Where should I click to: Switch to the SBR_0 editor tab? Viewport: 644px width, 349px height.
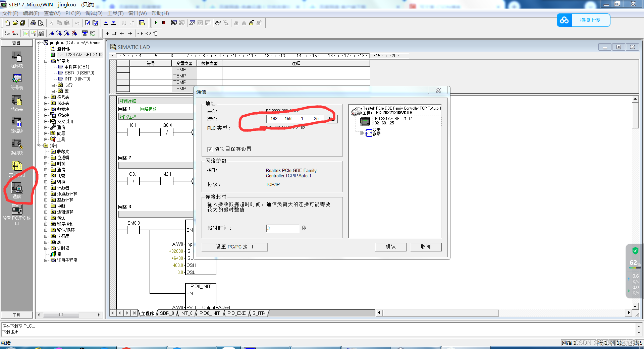167,313
